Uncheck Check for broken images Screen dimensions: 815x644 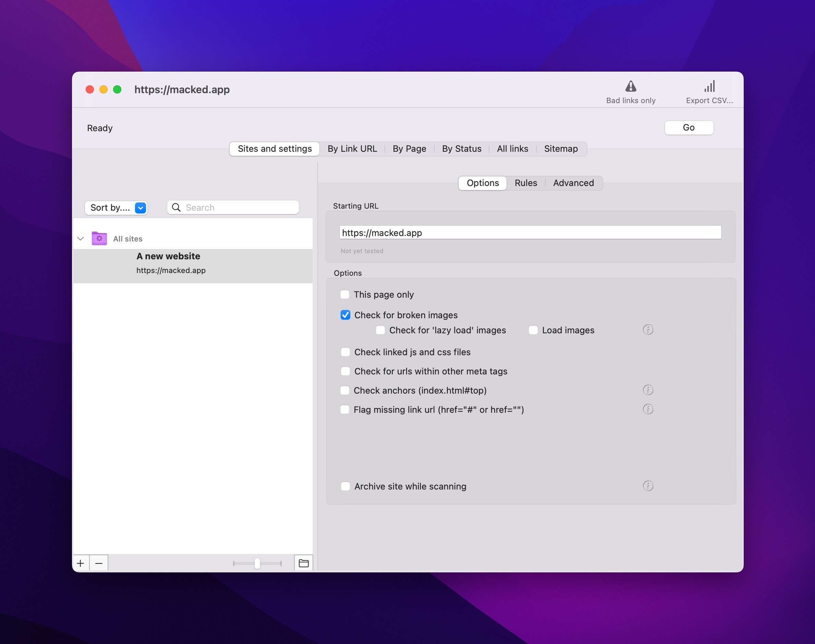[x=345, y=315]
